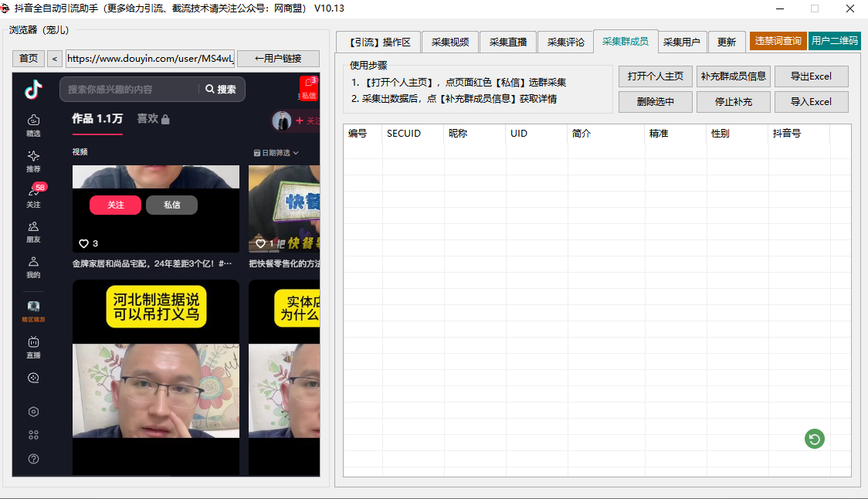Open the hexagon settings sidebar icon

(33, 412)
